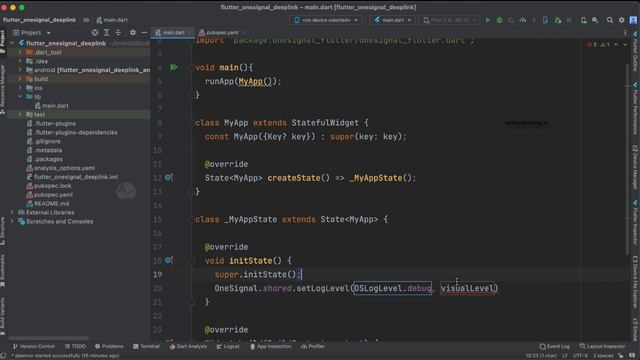Open the device selector dropdown
This screenshot has height=360, width=640.
pos(326,20)
